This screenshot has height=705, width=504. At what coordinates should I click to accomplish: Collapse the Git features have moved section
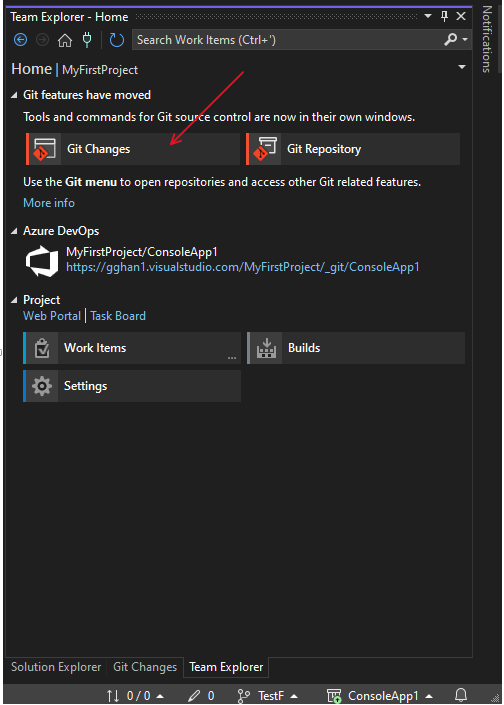pos(14,95)
